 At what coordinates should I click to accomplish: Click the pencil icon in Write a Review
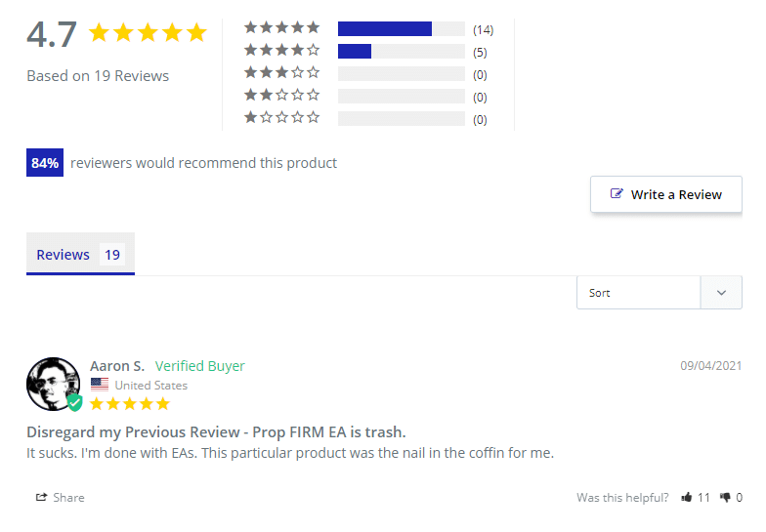pyautogui.click(x=617, y=194)
